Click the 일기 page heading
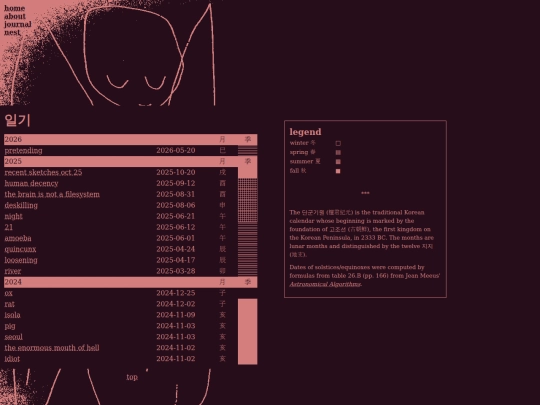 [18, 121]
